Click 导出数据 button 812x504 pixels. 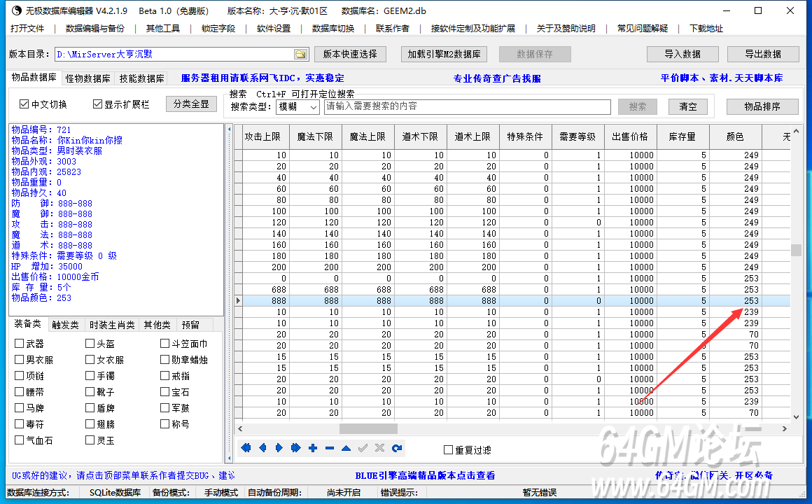click(763, 55)
